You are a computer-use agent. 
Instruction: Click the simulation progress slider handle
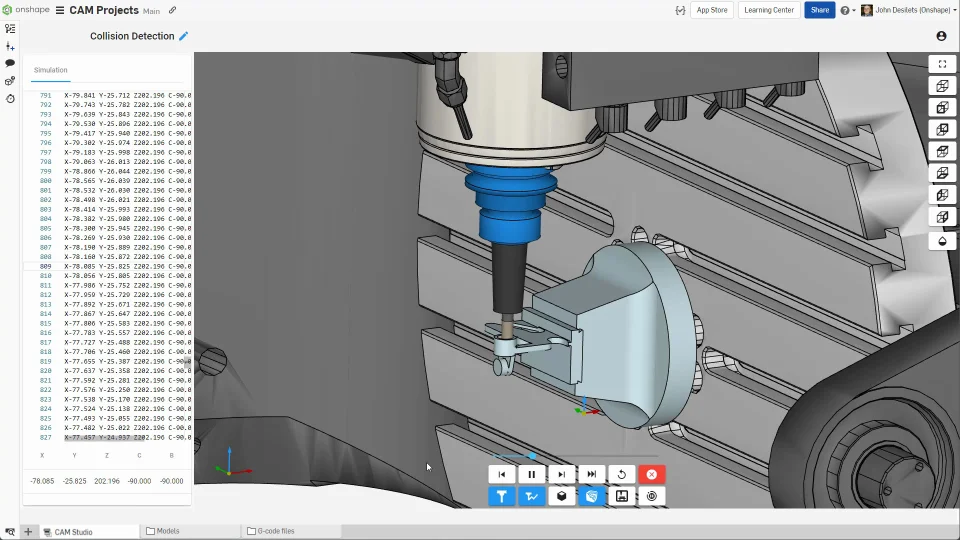click(x=533, y=456)
